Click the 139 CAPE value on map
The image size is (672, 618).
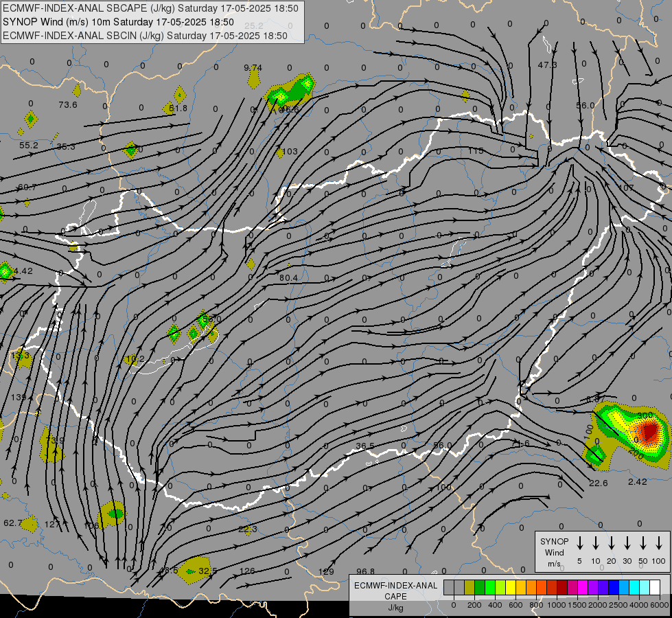(19, 397)
